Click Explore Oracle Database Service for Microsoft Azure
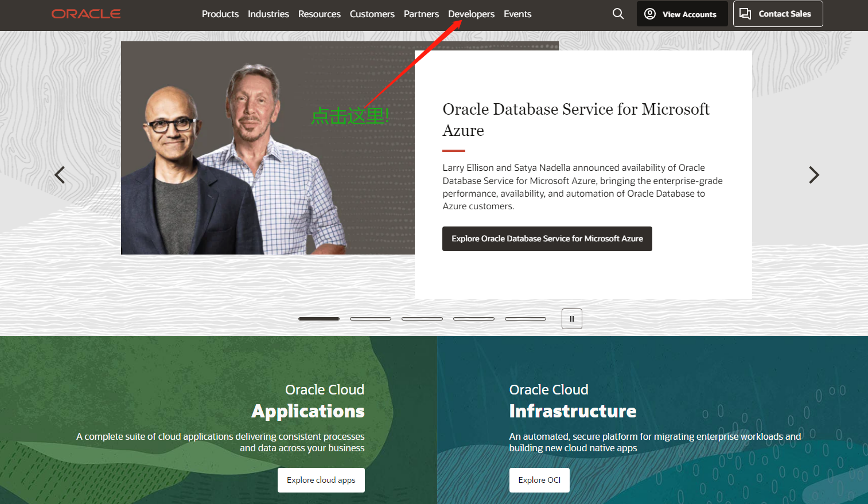Viewport: 868px width, 504px height. (547, 239)
